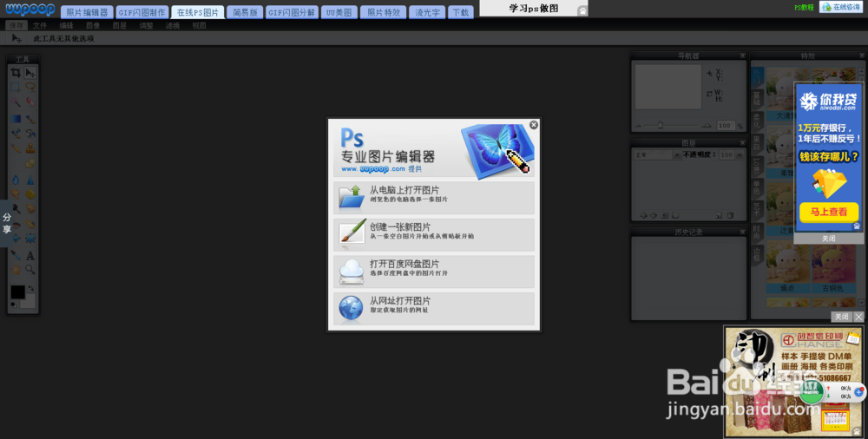The height and width of the screenshot is (439, 868).
Task: Switch to the 照片特效 tab
Action: 384,12
